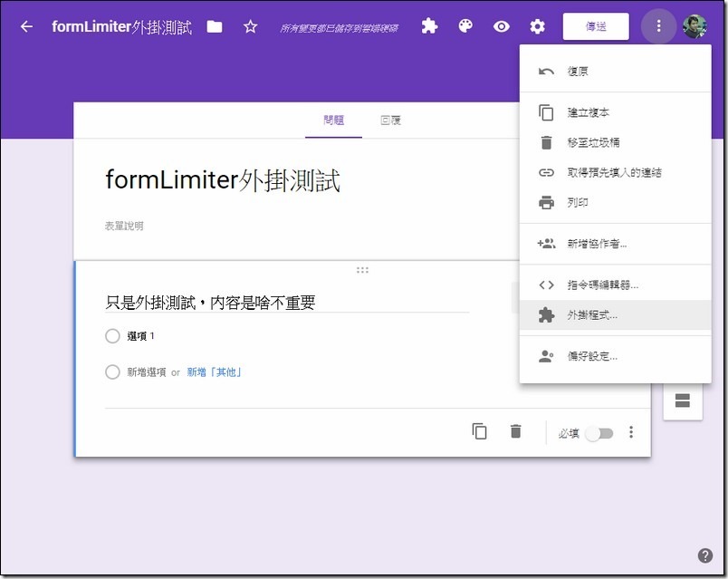This screenshot has width=728, height=579.
Task: Click the 新增選項 add option field
Action: point(147,372)
